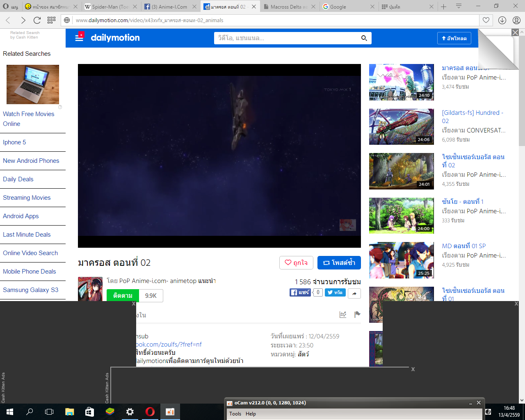This screenshot has height=420, width=525.
Task: Open the Speed Dial grid icon
Action: [x=51, y=20]
